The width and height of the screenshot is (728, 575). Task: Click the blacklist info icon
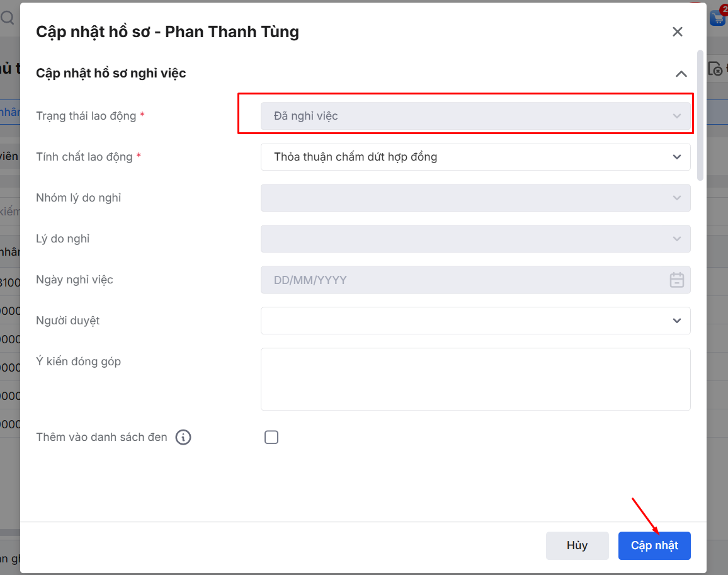tap(183, 437)
